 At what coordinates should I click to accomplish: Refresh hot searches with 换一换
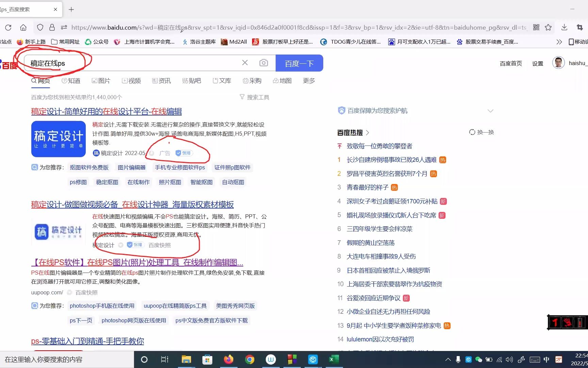click(481, 132)
